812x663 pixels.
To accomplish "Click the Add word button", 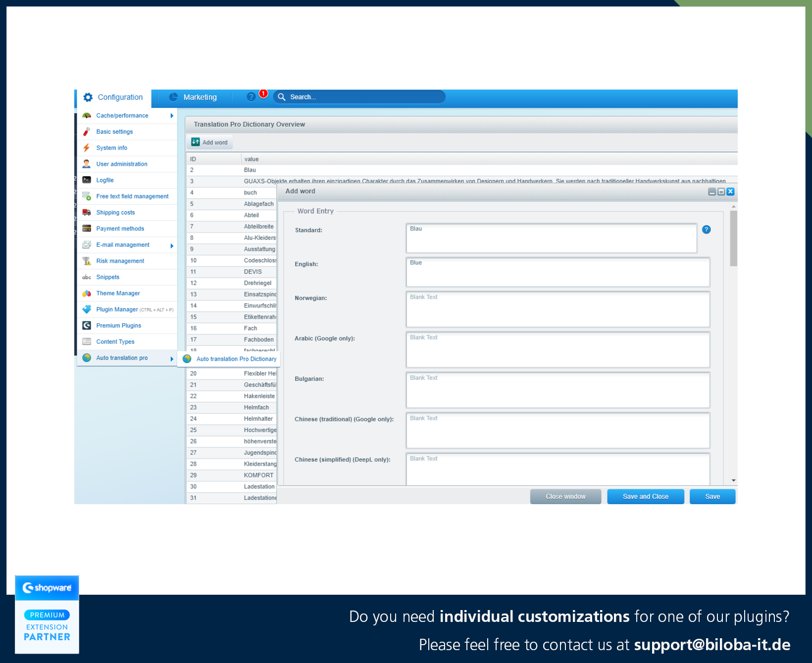I will coord(209,142).
